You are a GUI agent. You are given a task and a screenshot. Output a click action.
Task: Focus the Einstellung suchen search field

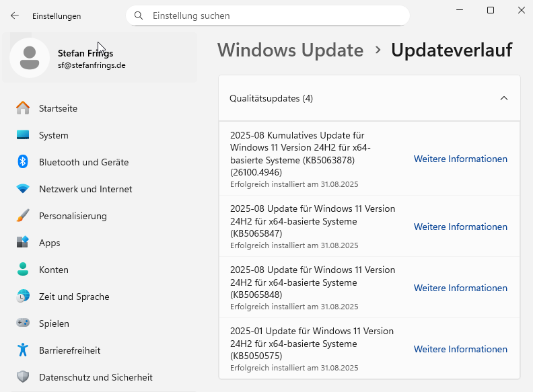268,15
